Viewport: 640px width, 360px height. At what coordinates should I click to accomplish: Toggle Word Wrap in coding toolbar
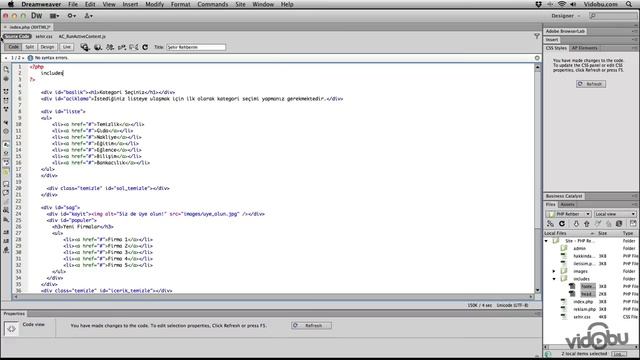pyautogui.click(x=6, y=162)
